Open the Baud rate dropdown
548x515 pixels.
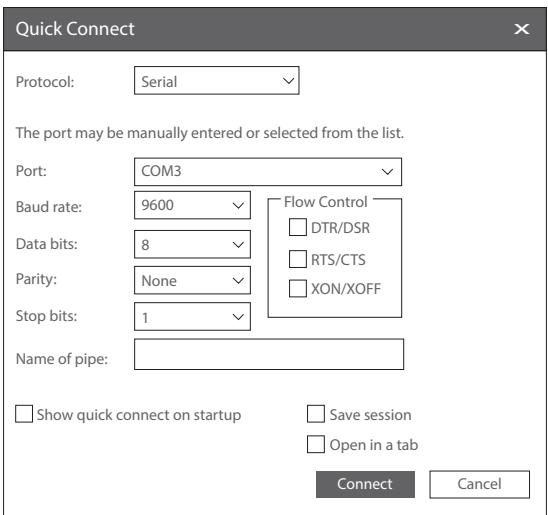point(192,205)
